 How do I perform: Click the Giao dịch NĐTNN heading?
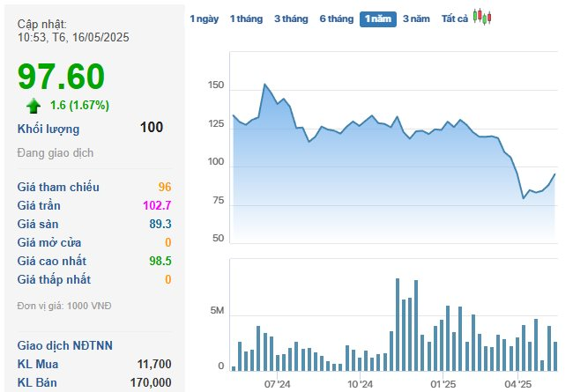(x=63, y=345)
